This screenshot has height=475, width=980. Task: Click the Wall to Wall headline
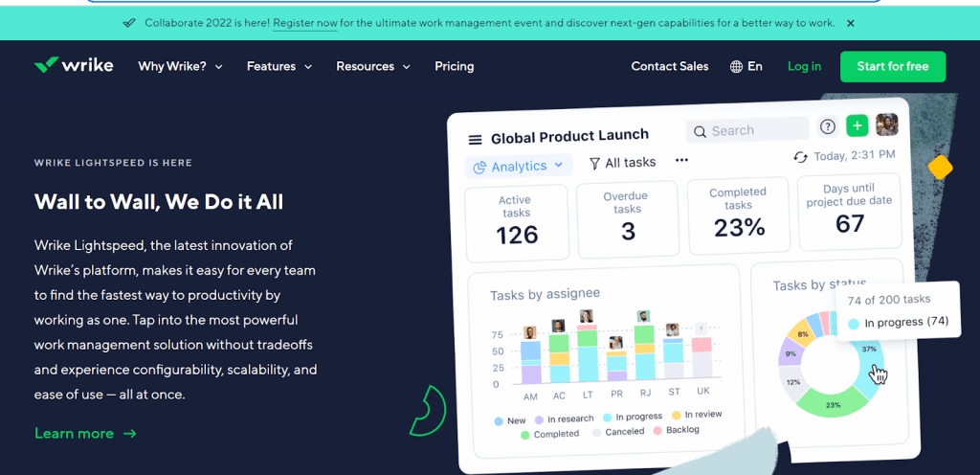[159, 202]
